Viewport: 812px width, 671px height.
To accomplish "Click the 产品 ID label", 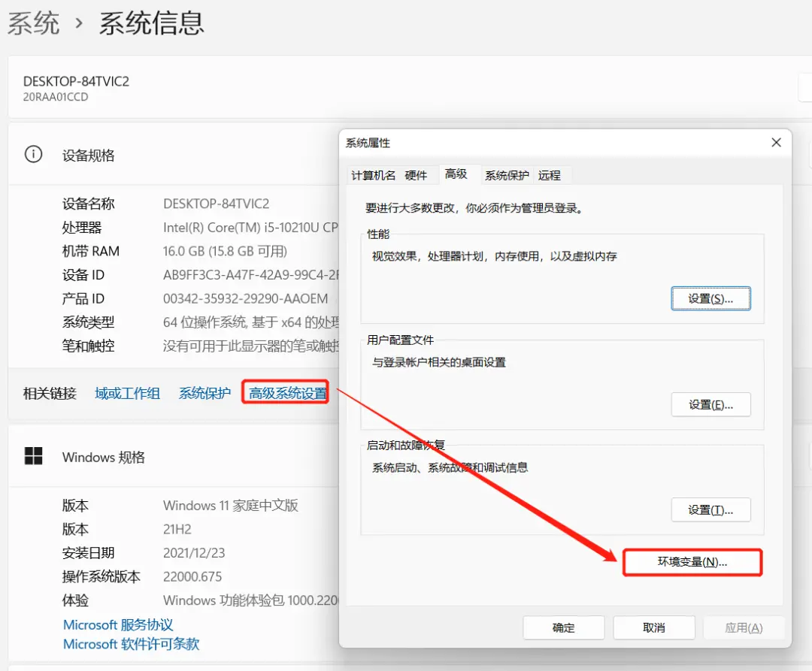I will [83, 298].
